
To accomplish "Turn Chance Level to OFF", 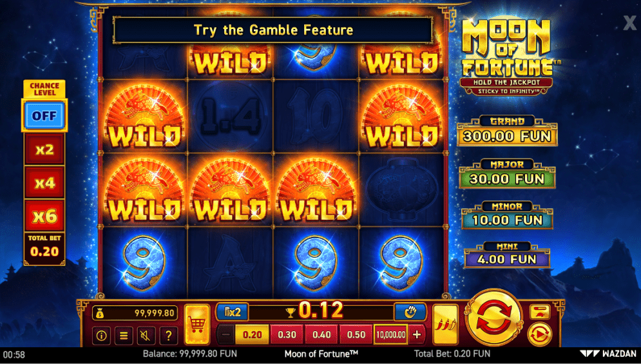I will (44, 116).
